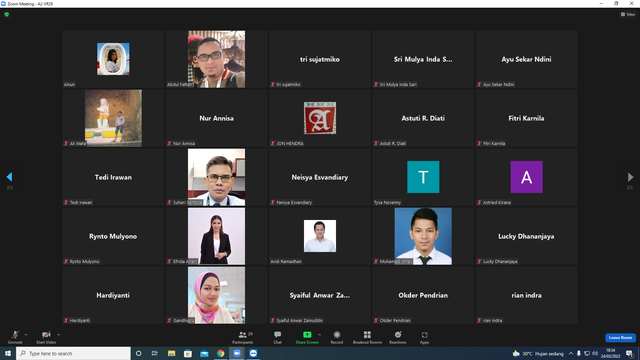
Task: Open weather widget showing 30°C Hujan sedang
Action: pyautogui.click(x=538, y=353)
